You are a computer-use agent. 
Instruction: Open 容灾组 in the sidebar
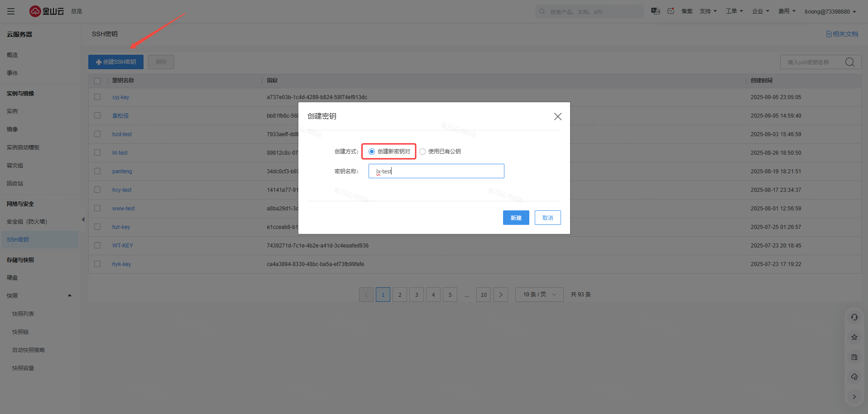(x=15, y=166)
